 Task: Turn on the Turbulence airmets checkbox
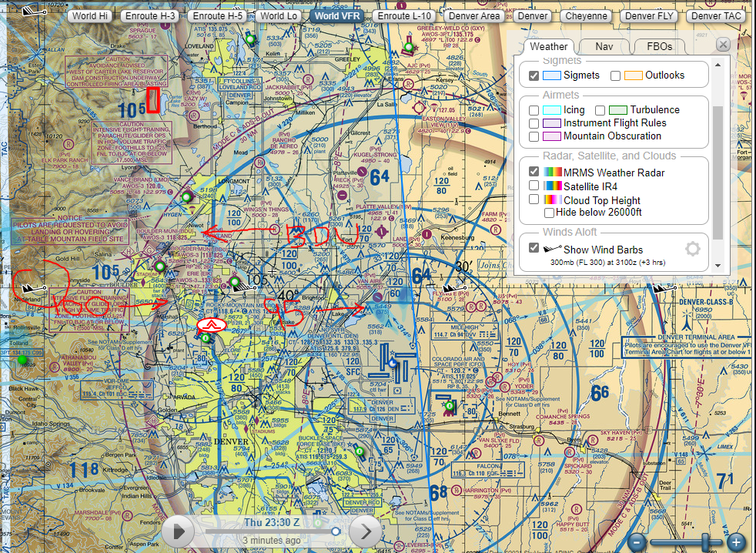tap(600, 110)
